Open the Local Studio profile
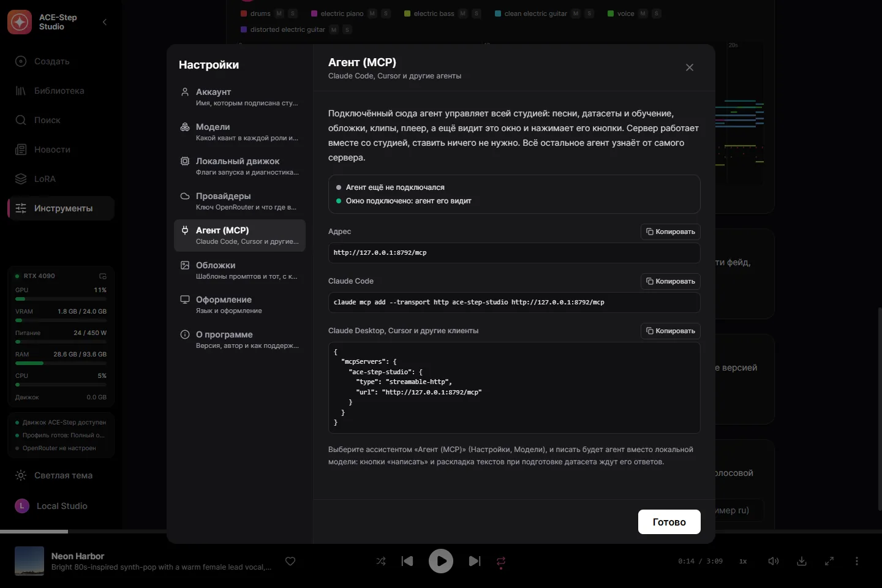Viewport: 882px width, 588px height. (x=61, y=506)
